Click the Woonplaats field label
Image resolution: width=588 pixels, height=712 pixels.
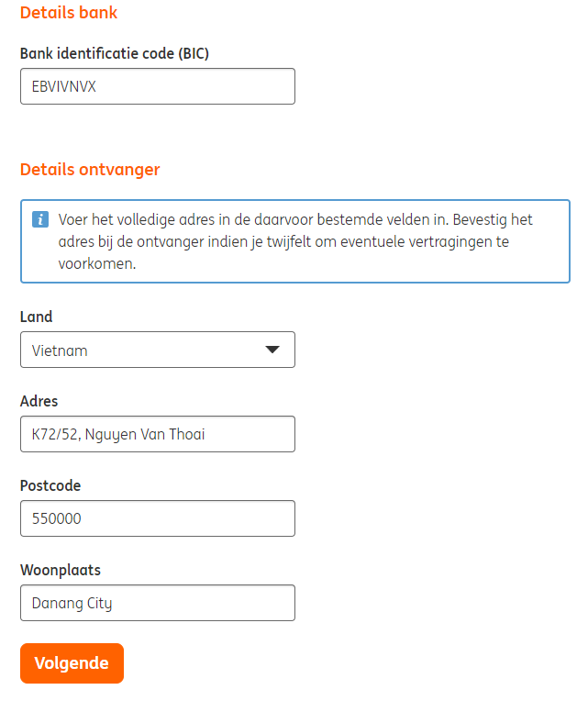pyautogui.click(x=61, y=570)
